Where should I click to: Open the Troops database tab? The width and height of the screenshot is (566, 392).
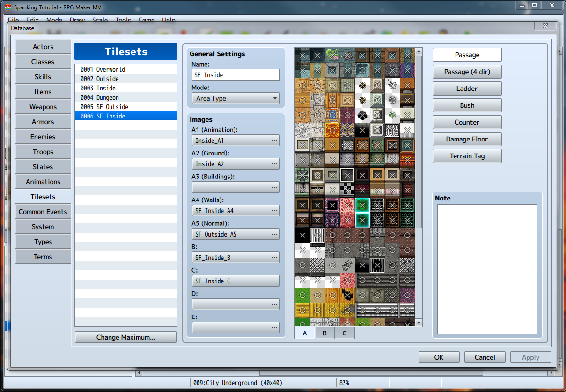click(x=43, y=152)
